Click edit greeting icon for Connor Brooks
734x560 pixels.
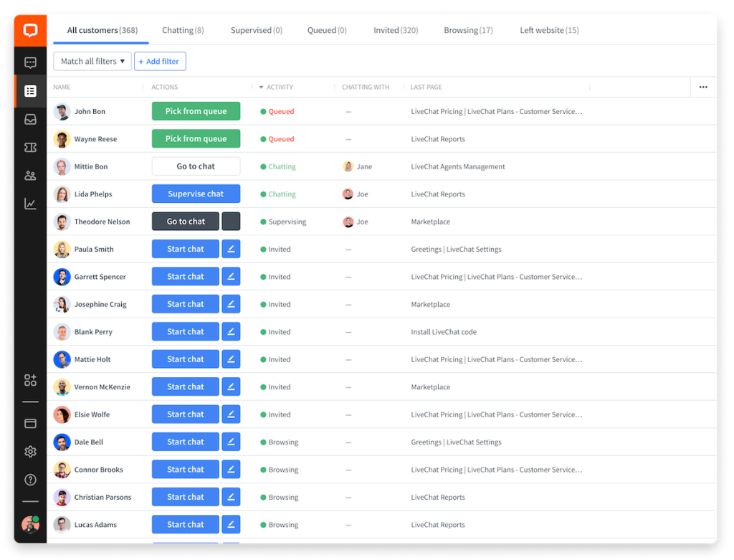(x=231, y=470)
